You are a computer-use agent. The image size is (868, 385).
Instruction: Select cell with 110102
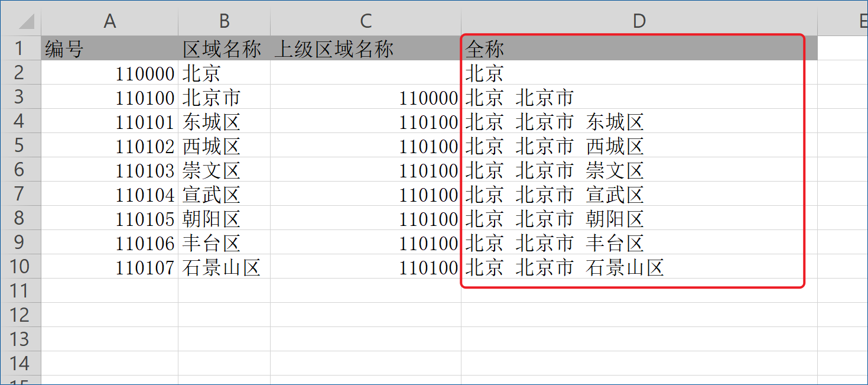109,145
